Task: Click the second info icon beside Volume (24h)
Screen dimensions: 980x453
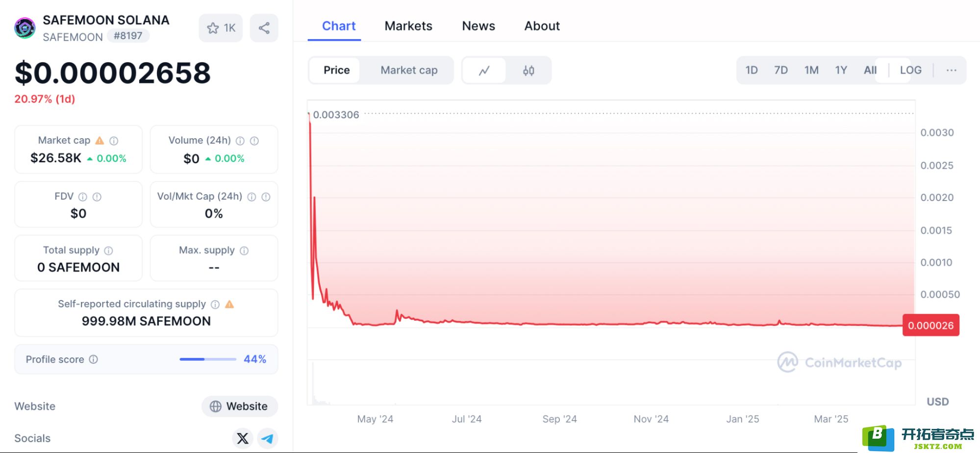Action: (x=254, y=141)
